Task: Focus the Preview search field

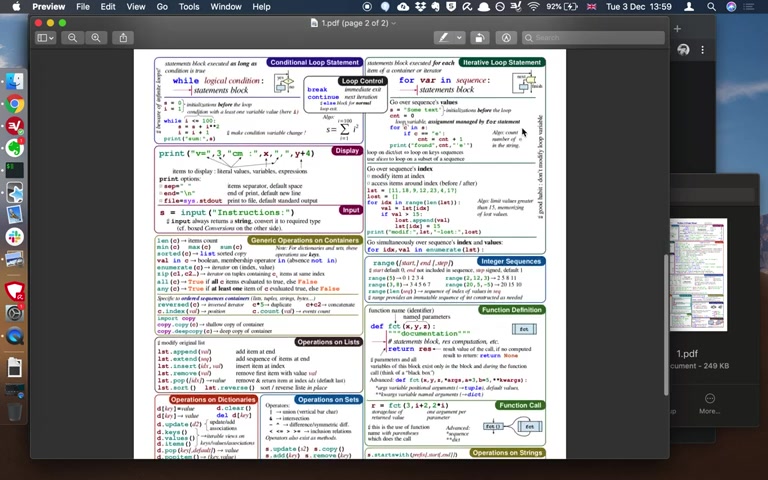Action: pos(593,38)
